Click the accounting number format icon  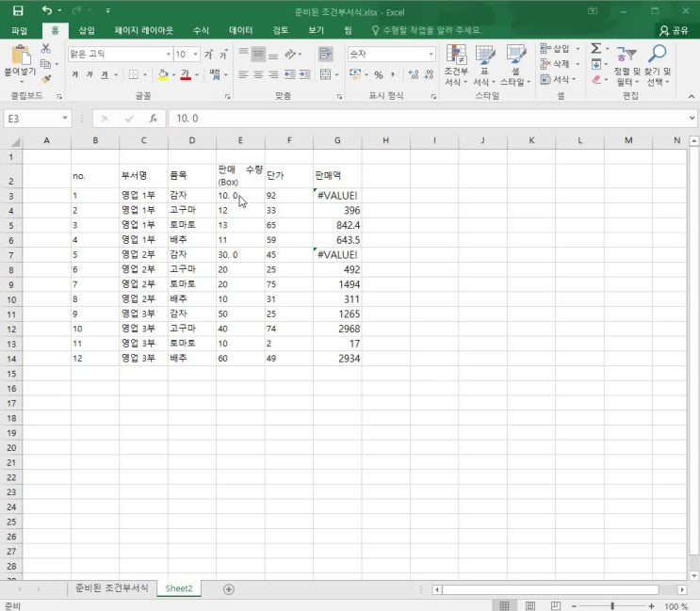(x=355, y=74)
